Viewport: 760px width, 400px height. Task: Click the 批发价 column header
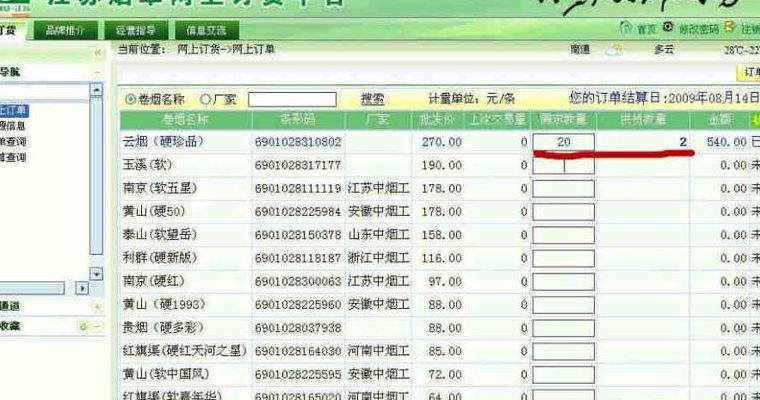(x=437, y=120)
